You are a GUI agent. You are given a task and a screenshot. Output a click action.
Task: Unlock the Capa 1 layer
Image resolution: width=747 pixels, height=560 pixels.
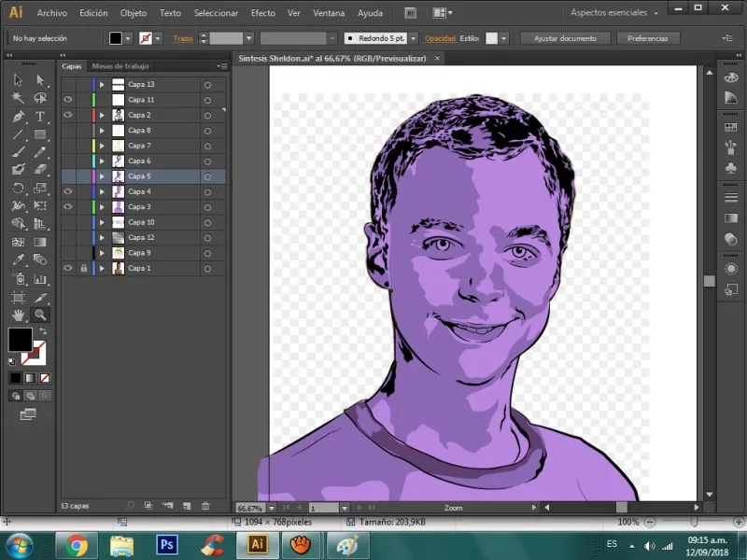(x=84, y=268)
